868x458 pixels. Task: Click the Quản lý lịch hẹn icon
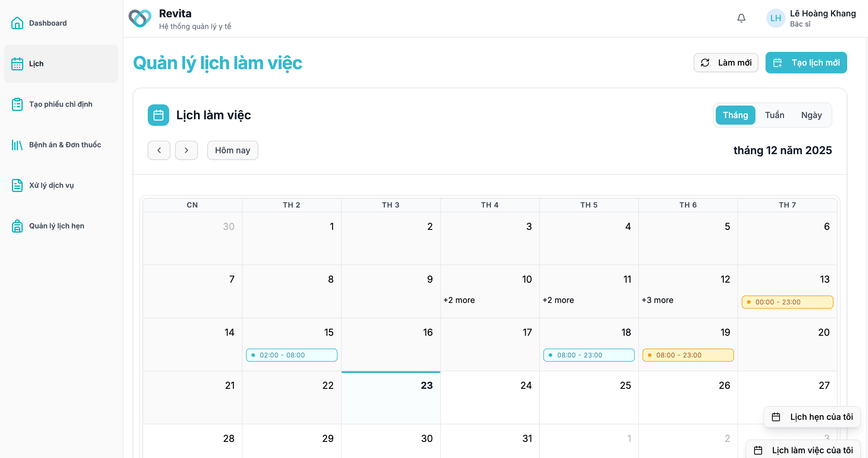click(x=17, y=226)
